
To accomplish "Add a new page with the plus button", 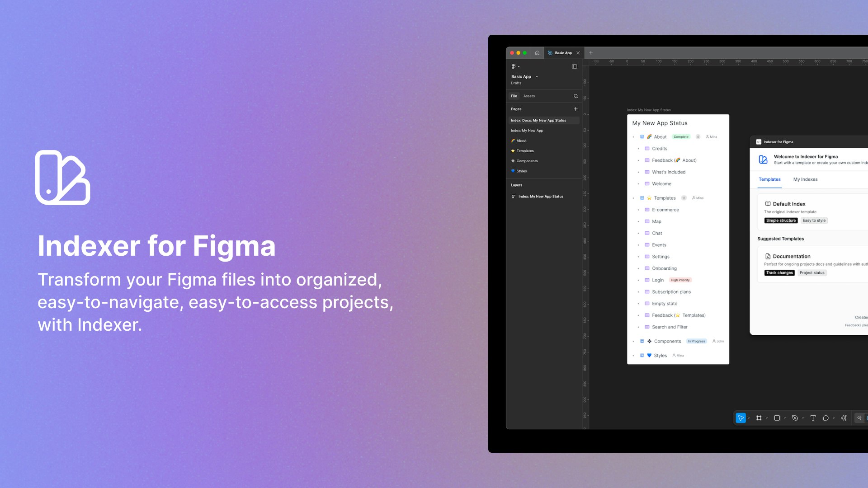I will [576, 109].
